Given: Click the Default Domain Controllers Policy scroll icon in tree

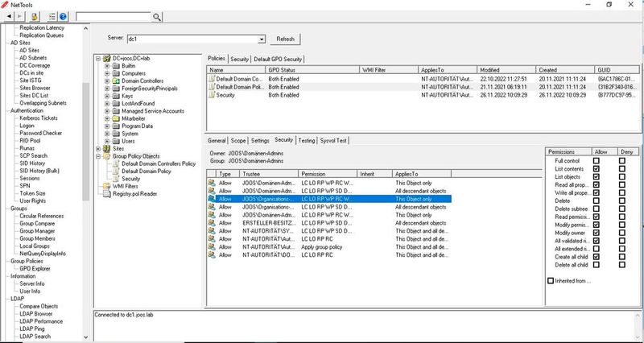Looking at the screenshot, I should point(116,163).
